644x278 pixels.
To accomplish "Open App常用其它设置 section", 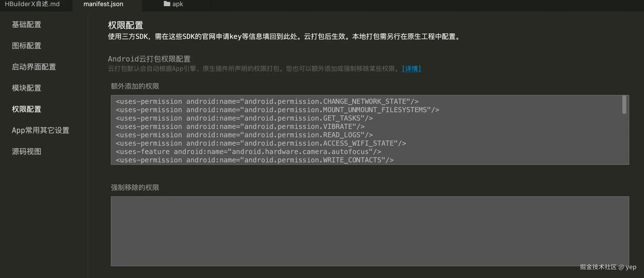I will coord(40,130).
